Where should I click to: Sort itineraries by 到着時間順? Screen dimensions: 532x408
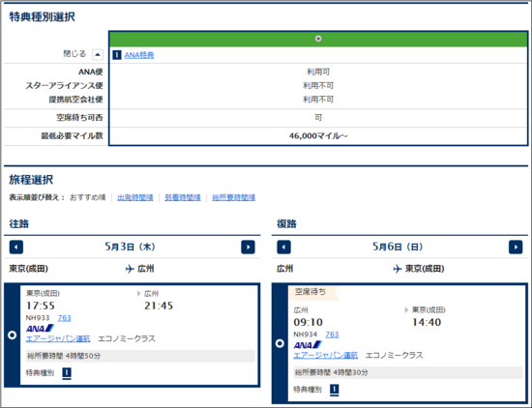coord(183,197)
